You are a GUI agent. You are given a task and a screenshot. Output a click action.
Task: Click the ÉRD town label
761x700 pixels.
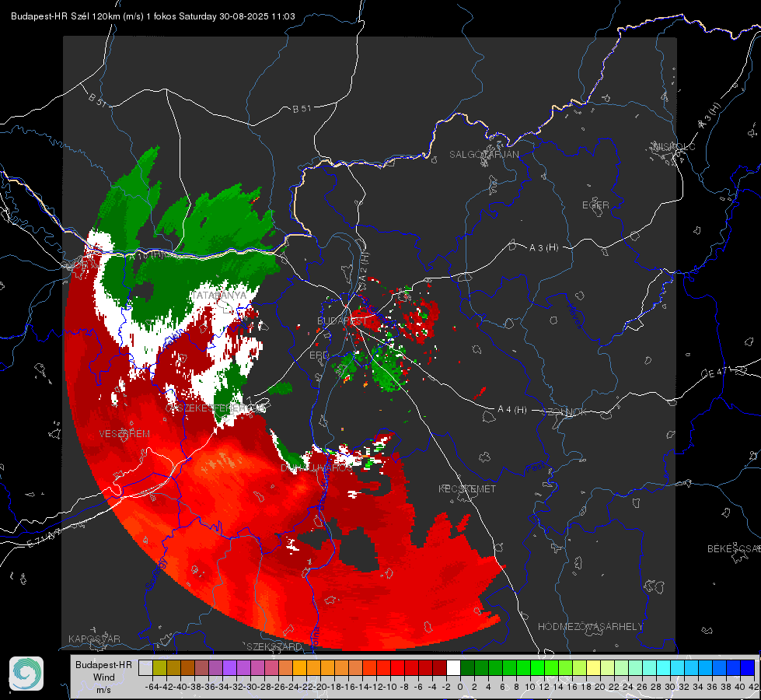click(319, 355)
